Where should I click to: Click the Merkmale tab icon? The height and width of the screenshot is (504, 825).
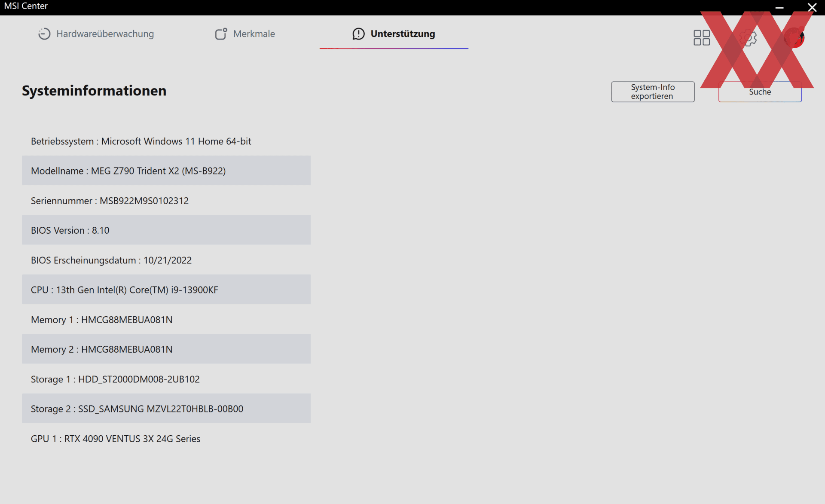(x=221, y=34)
